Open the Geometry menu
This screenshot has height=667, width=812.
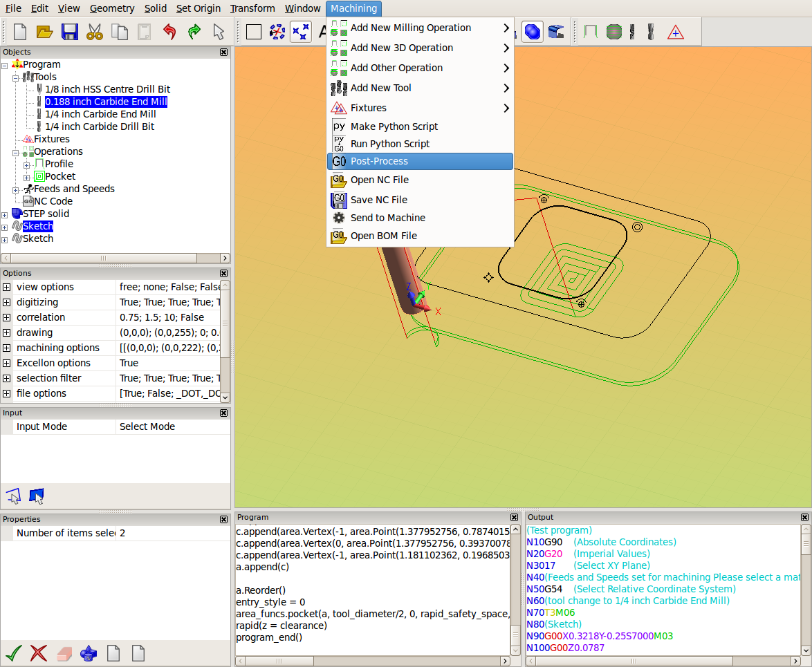(112, 8)
